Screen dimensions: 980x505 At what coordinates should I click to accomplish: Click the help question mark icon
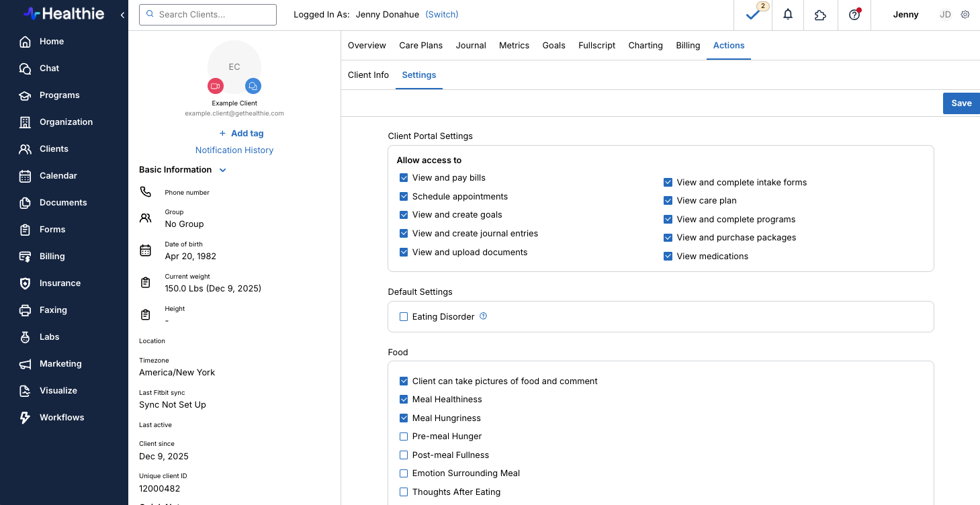coord(854,15)
